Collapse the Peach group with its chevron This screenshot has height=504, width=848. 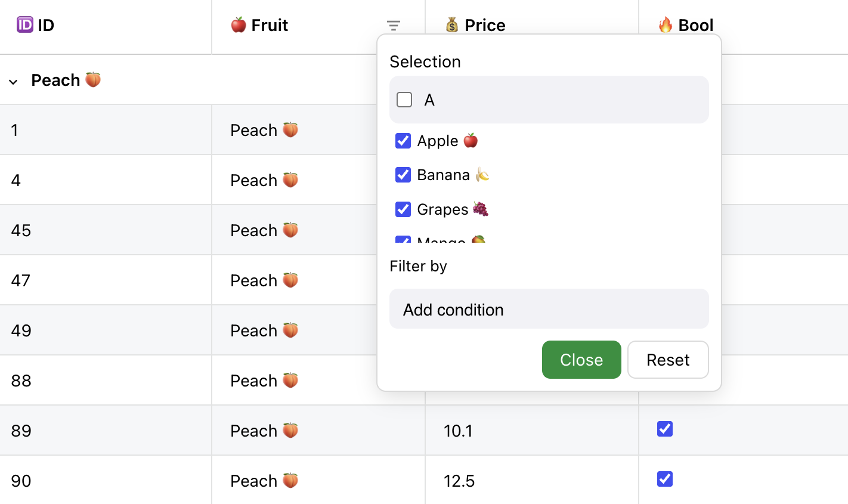click(x=13, y=81)
